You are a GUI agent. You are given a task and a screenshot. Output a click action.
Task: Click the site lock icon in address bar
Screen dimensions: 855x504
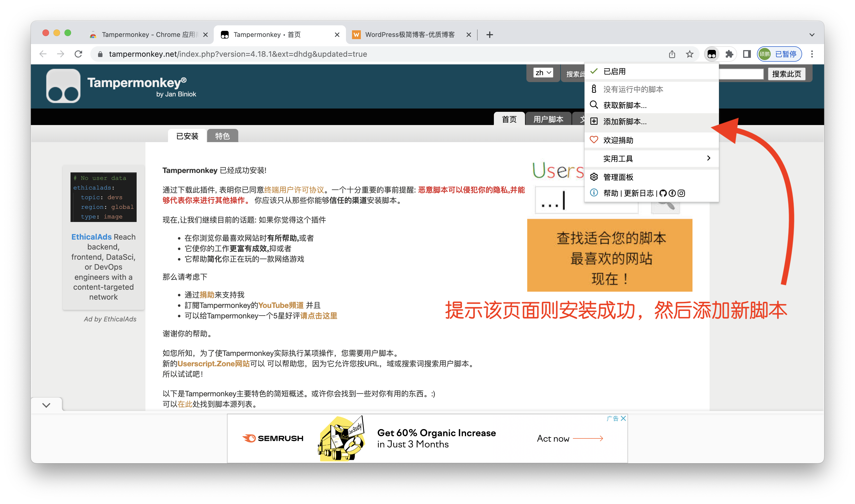[x=100, y=54]
